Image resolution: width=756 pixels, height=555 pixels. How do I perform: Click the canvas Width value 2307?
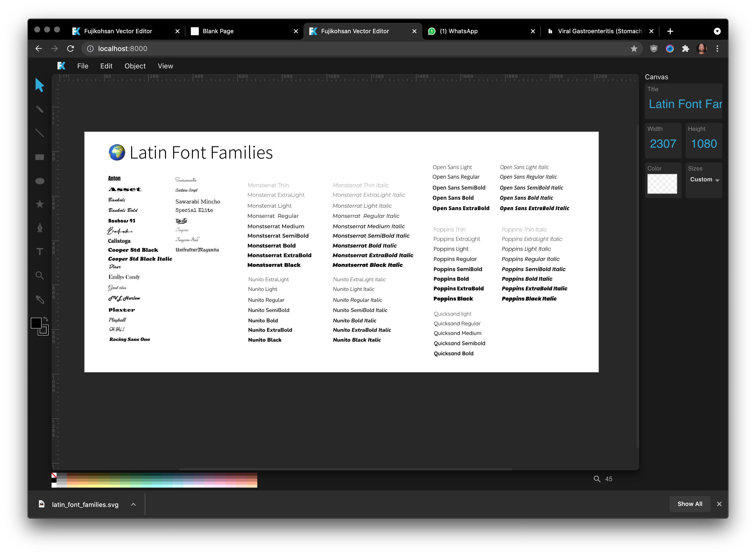tap(663, 144)
